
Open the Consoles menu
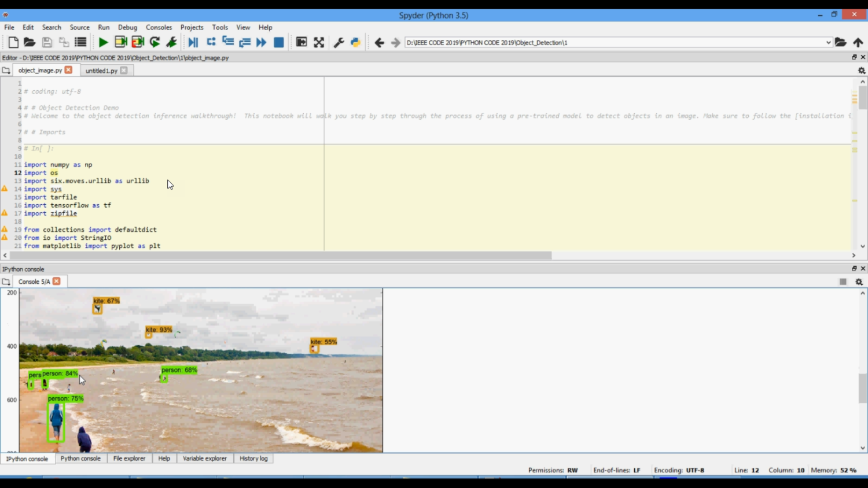point(159,27)
